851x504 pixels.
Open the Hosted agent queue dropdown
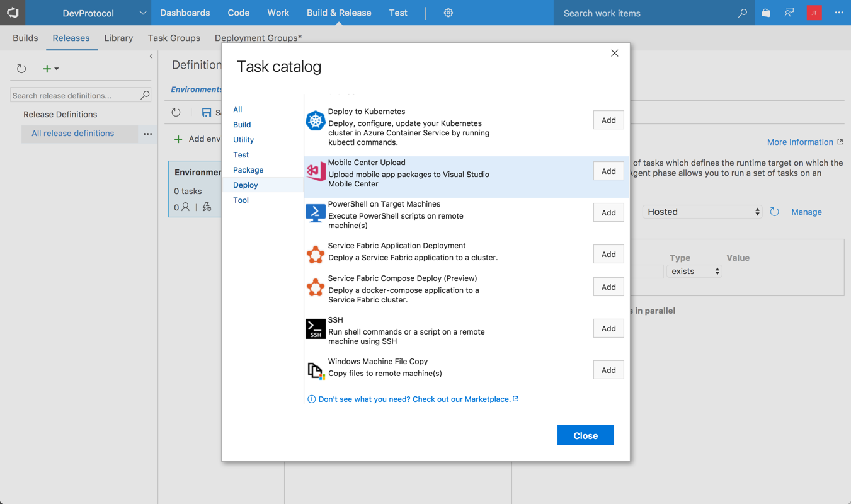coord(703,212)
